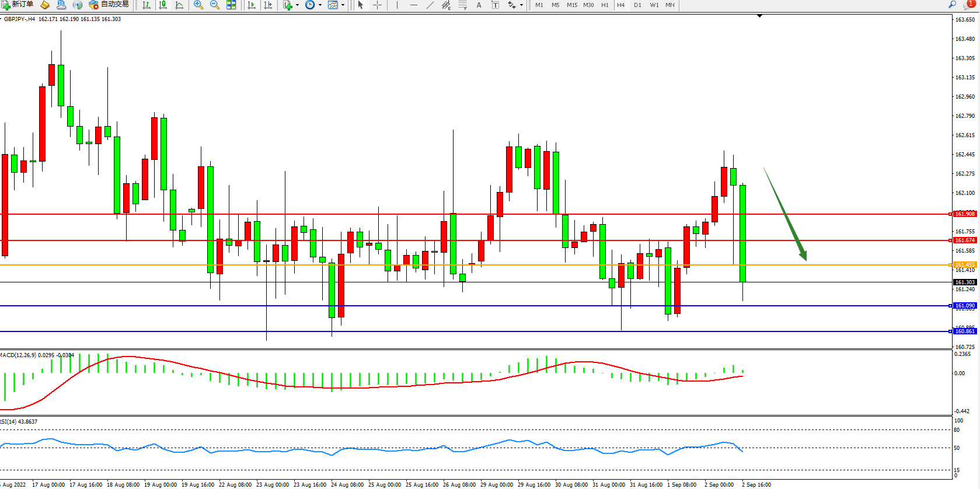
Task: Toggle the AutoTrading (自动交易) button
Action: [x=109, y=5]
